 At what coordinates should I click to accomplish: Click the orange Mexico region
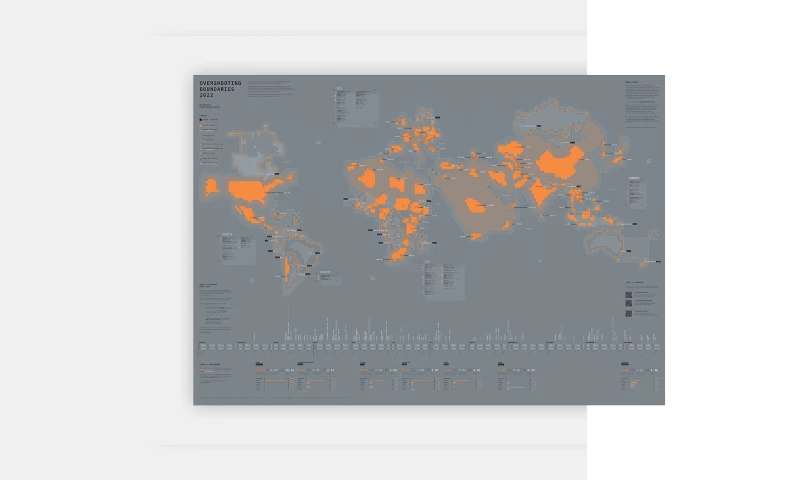(250, 213)
